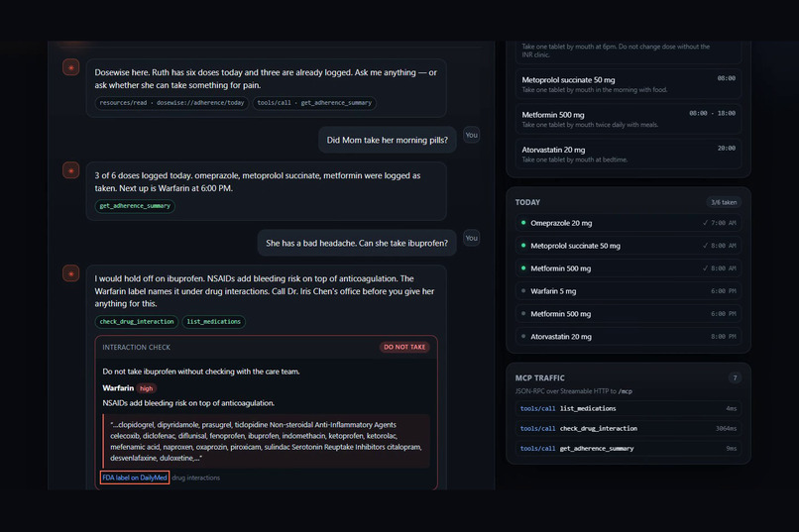Select Metoprolol succinate 50 mg medication card
Viewport: 799px width, 532px height.
pyautogui.click(x=628, y=84)
